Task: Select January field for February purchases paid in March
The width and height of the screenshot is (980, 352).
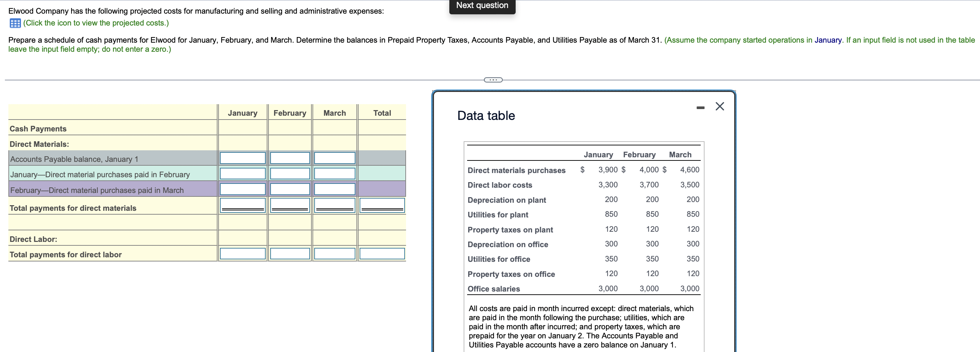Action: 243,189
